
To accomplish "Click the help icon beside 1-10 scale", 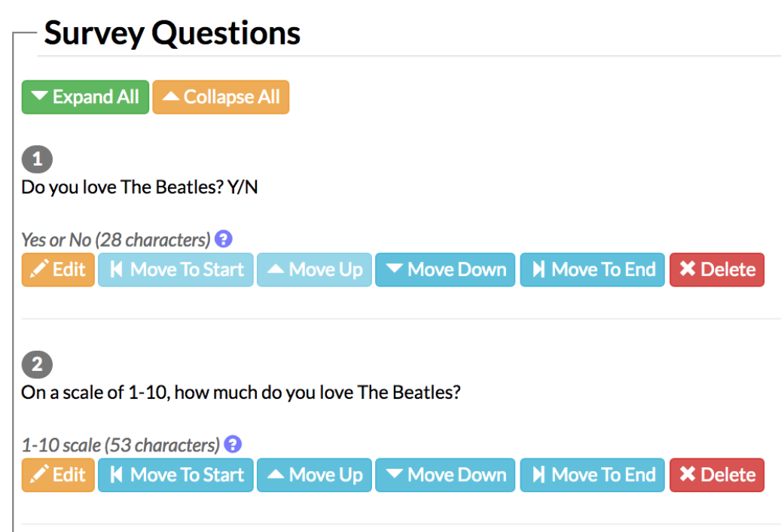I will tap(233, 445).
